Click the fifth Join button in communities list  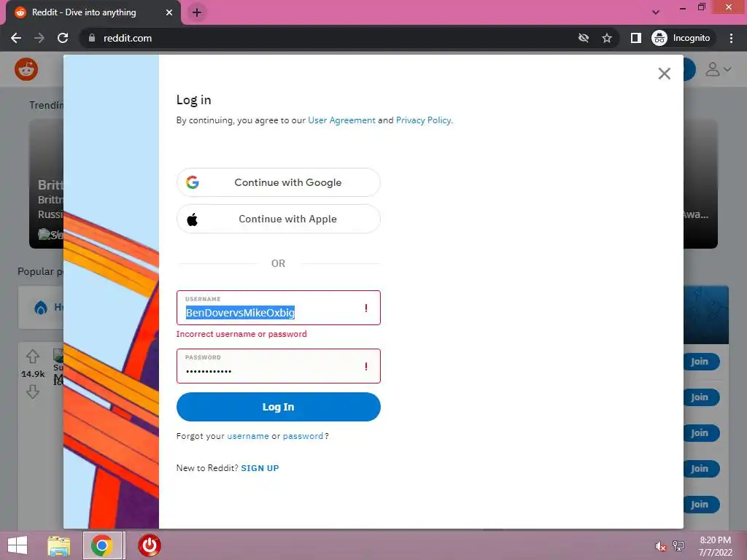click(x=701, y=505)
